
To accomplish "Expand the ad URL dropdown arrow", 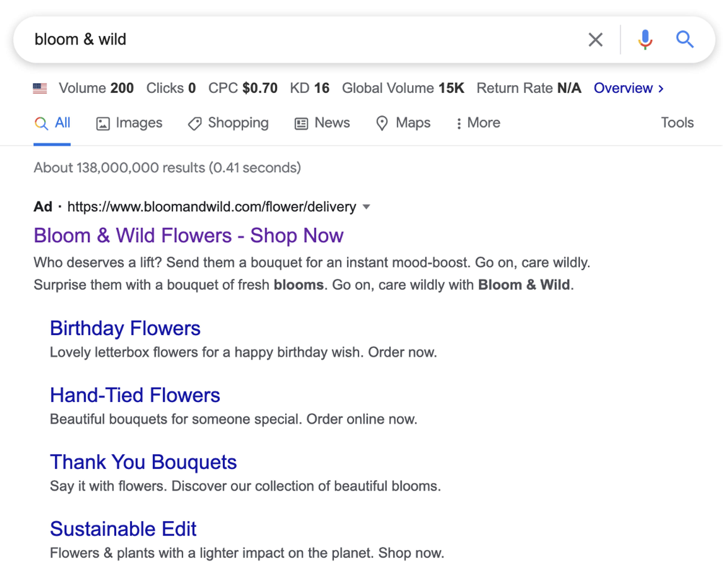I will click(x=367, y=207).
